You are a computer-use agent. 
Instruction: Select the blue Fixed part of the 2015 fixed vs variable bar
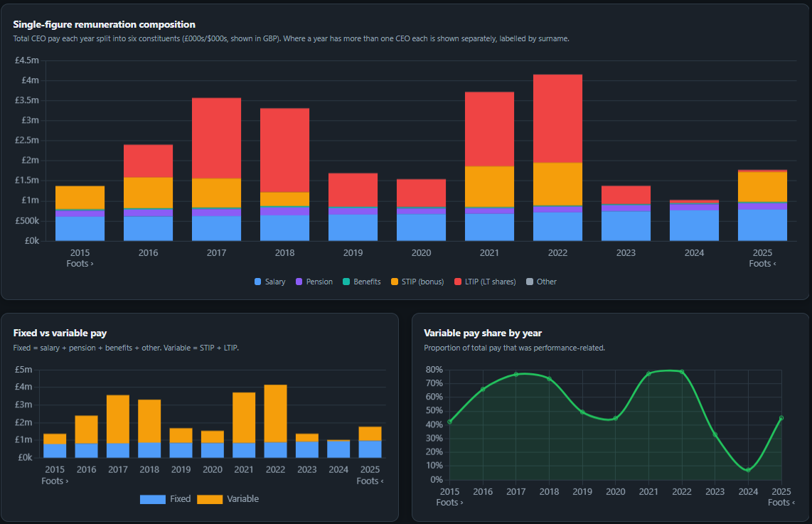click(x=55, y=451)
